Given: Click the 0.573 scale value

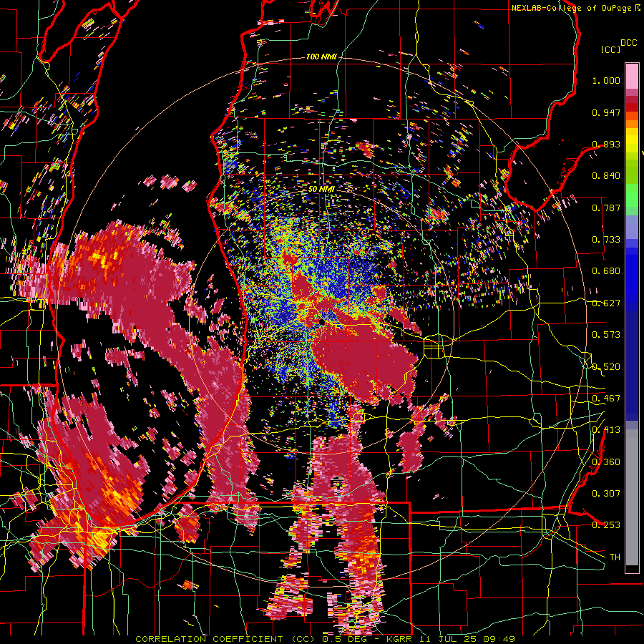Looking at the screenshot, I should point(606,335).
